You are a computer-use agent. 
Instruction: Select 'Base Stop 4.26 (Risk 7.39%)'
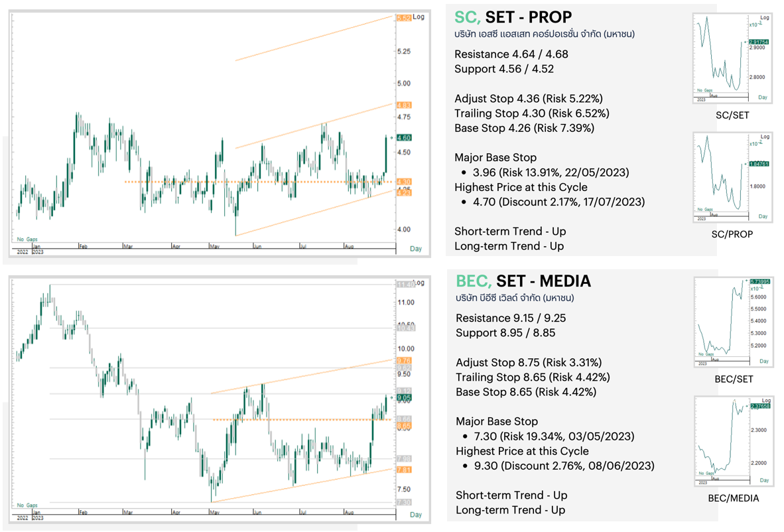click(525, 129)
